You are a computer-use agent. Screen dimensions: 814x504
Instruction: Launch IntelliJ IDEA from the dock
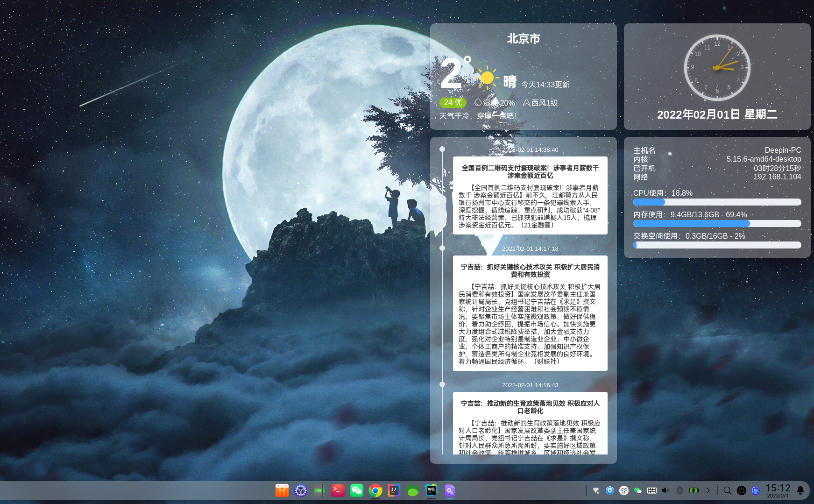point(394,490)
